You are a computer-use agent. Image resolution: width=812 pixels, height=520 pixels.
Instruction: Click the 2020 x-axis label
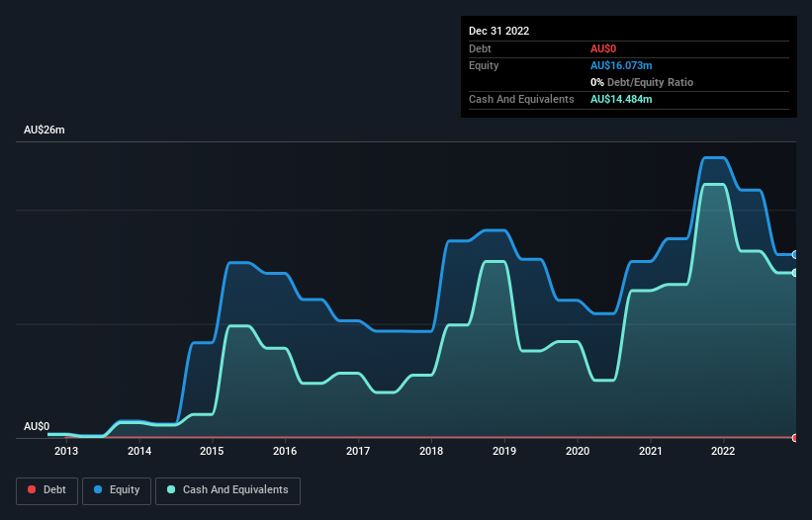click(578, 451)
